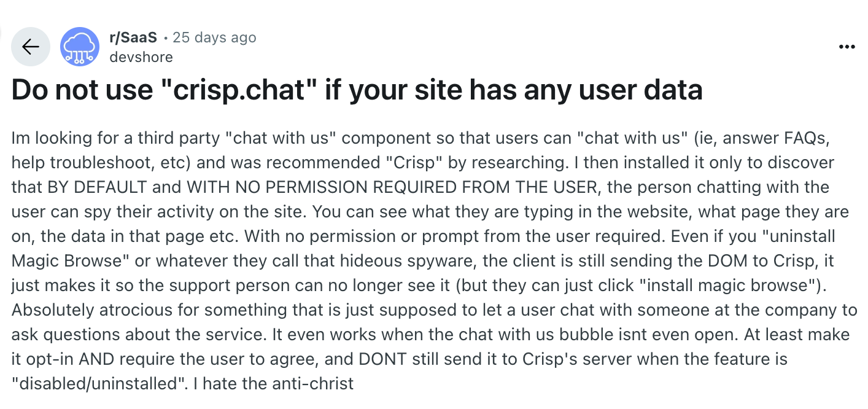Click the "disabled/uninstalled" text
Screen dimensions: 868x409
pyautogui.click(x=99, y=384)
